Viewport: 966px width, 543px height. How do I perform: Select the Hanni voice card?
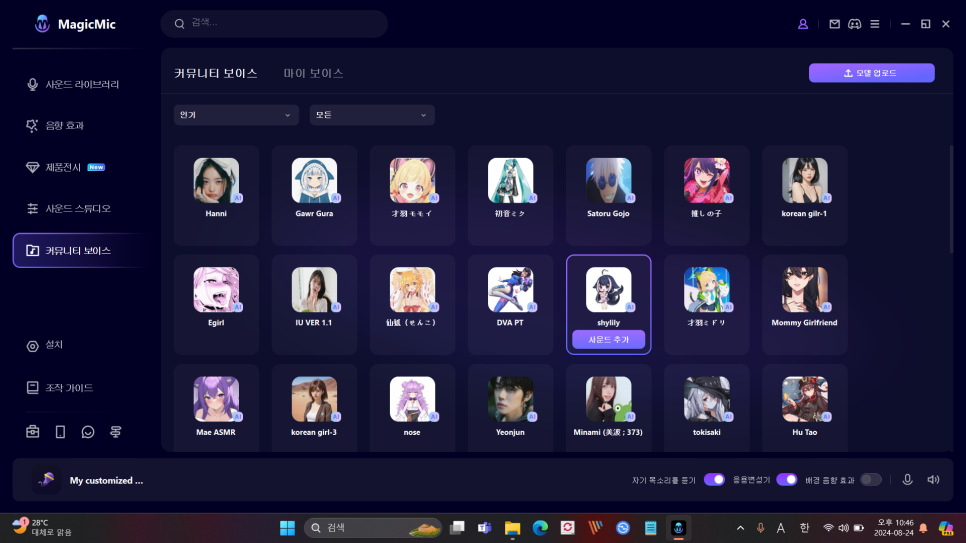click(x=216, y=195)
